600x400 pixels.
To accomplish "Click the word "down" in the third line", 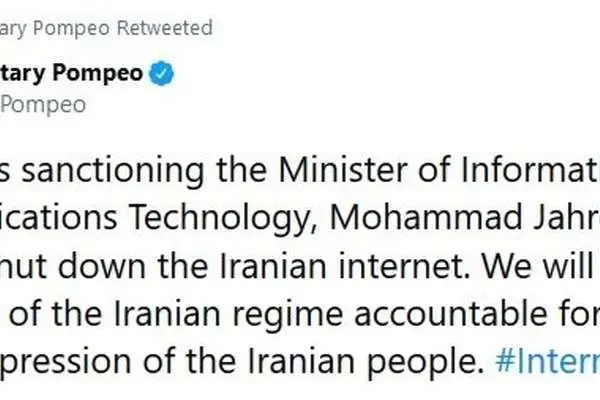I will [x=102, y=265].
